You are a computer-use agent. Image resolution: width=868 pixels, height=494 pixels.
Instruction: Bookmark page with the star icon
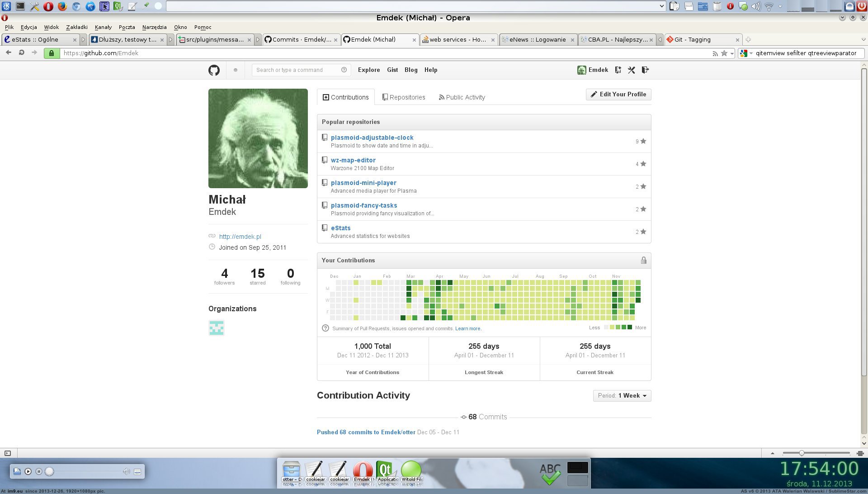pos(724,53)
